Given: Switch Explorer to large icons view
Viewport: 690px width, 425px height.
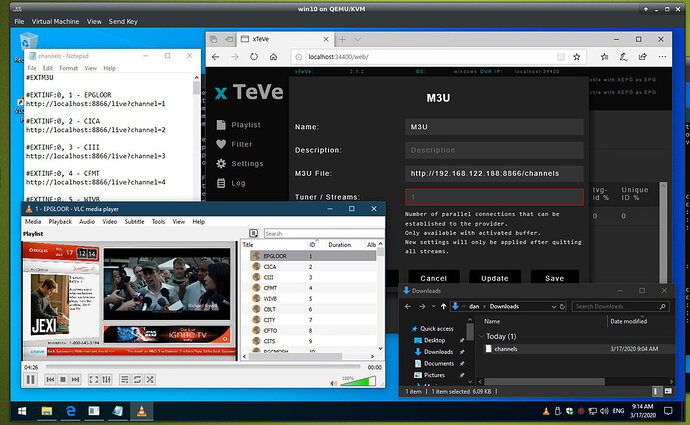Looking at the screenshot, I should pos(668,391).
